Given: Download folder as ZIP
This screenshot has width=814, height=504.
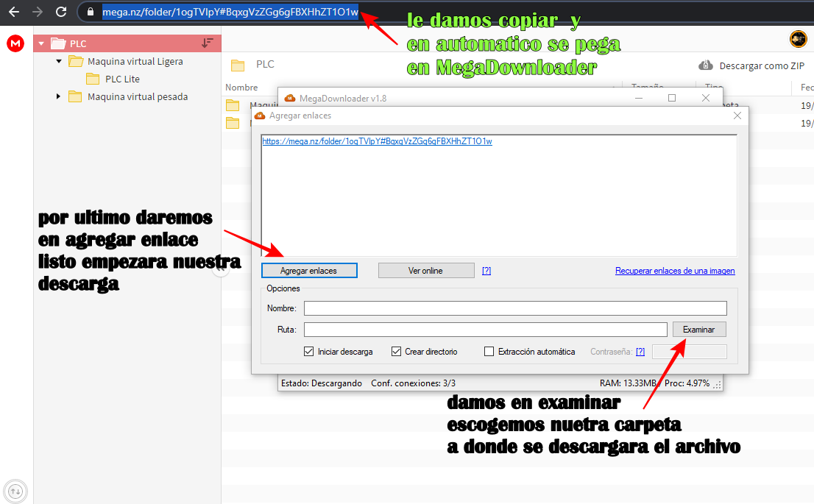Looking at the screenshot, I should [x=751, y=65].
